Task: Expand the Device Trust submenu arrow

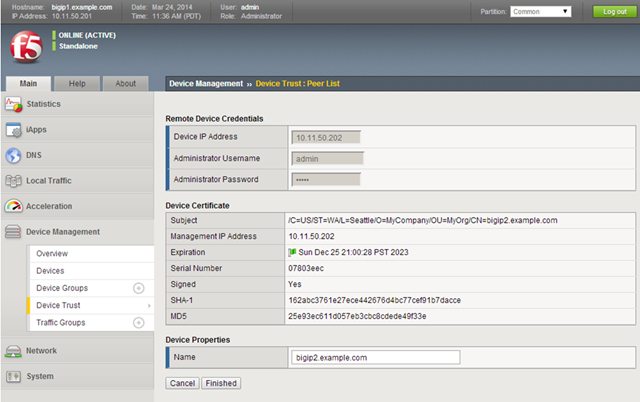Action: [149, 306]
